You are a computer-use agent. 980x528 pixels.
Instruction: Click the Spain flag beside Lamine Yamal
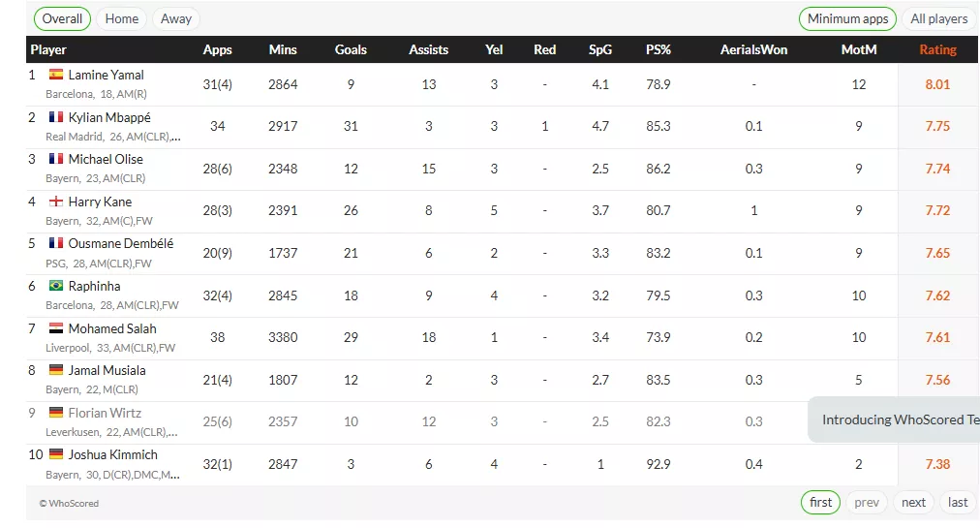(56, 75)
